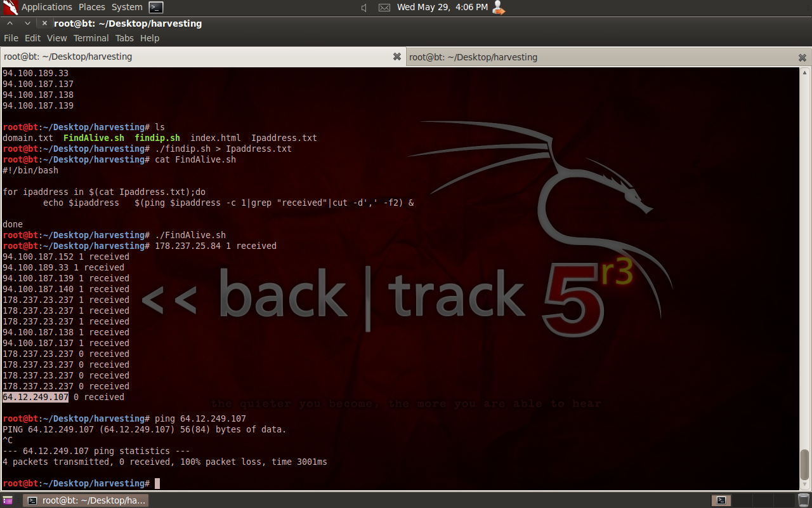Click the clock showing Wed May 29
This screenshot has height=508, width=812.
click(442, 7)
